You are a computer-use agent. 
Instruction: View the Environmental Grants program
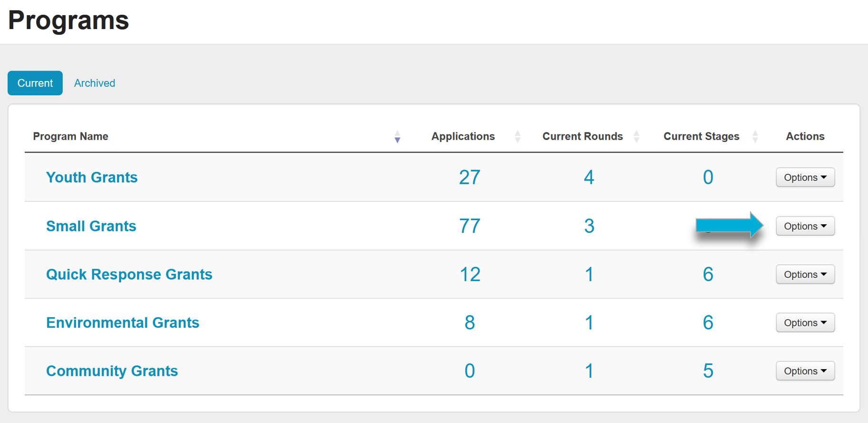[x=123, y=323]
